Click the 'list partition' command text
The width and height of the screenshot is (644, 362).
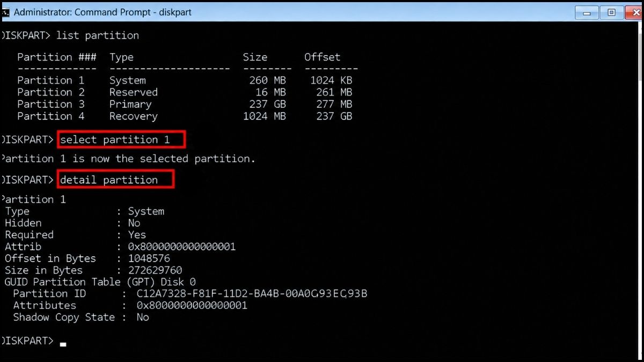tap(97, 35)
